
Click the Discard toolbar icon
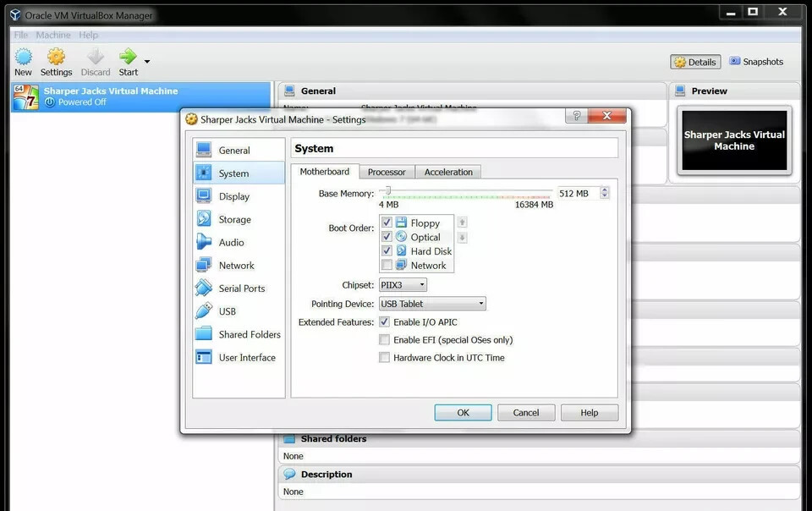(96, 57)
